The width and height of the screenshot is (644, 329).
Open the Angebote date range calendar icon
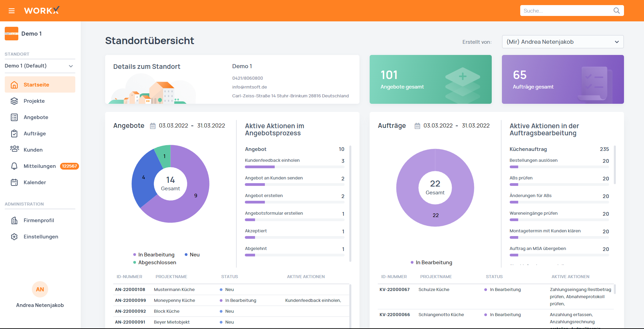[x=153, y=126]
